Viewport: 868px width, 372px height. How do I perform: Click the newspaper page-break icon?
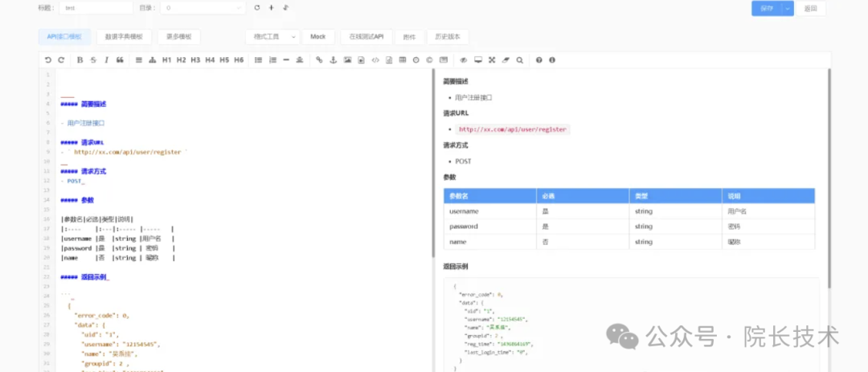(444, 59)
